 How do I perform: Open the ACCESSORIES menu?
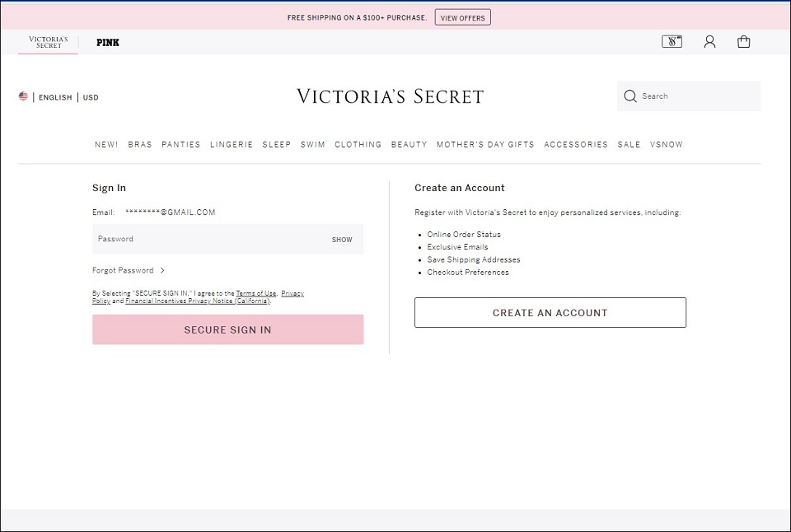coord(576,144)
